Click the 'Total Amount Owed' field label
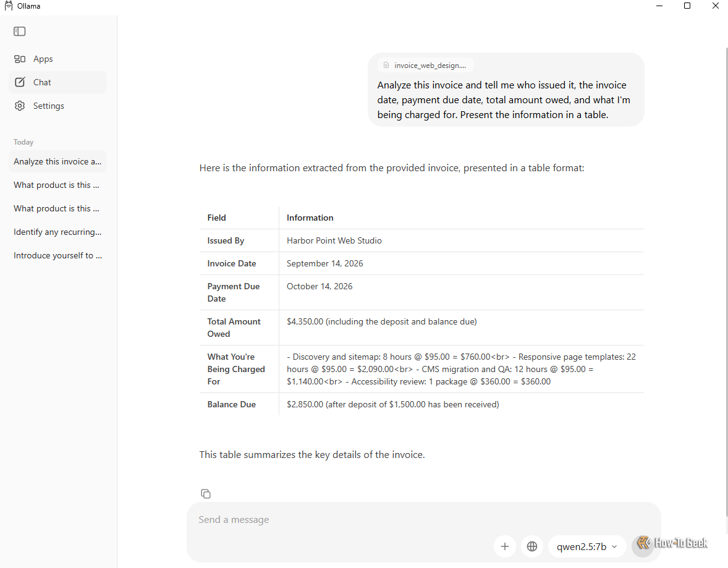The width and height of the screenshot is (728, 568). click(234, 328)
